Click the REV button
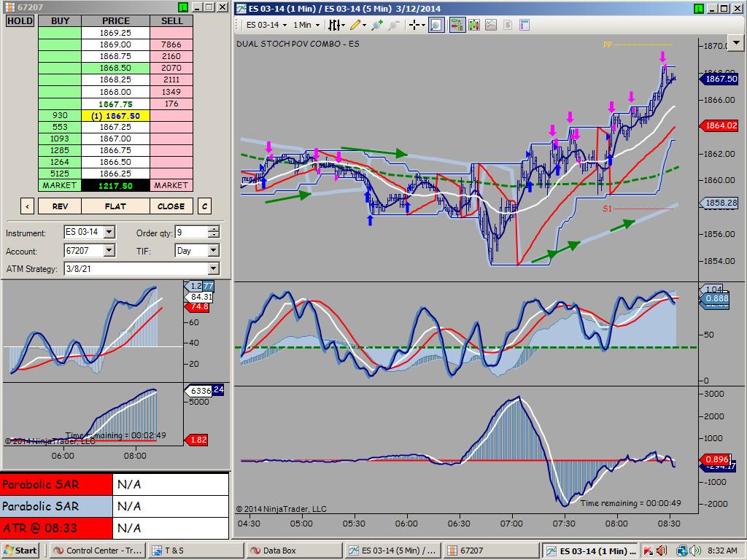The height and width of the screenshot is (560, 747). click(60, 206)
